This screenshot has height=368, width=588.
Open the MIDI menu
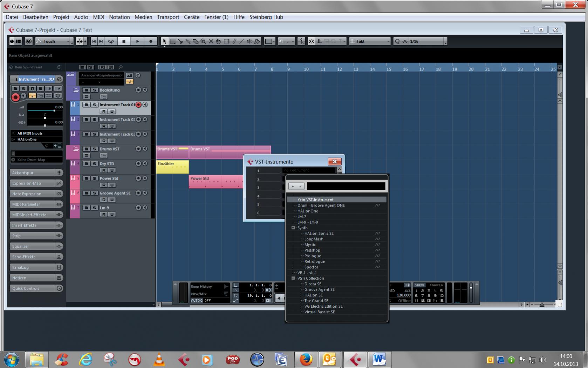coord(98,17)
